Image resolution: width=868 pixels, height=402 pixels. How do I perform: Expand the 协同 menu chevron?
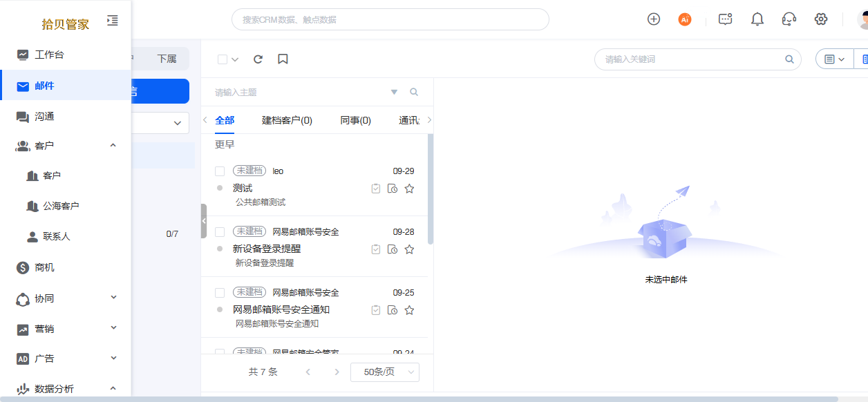pos(113,298)
